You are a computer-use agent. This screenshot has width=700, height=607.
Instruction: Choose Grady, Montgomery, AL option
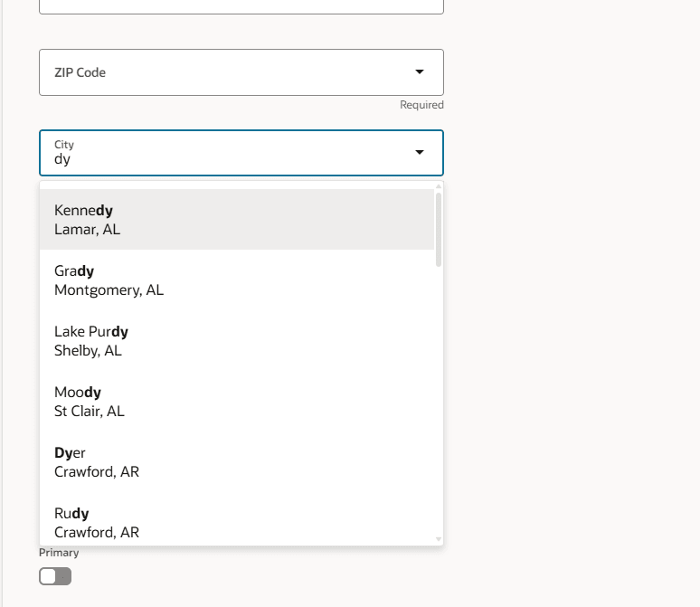(x=236, y=280)
